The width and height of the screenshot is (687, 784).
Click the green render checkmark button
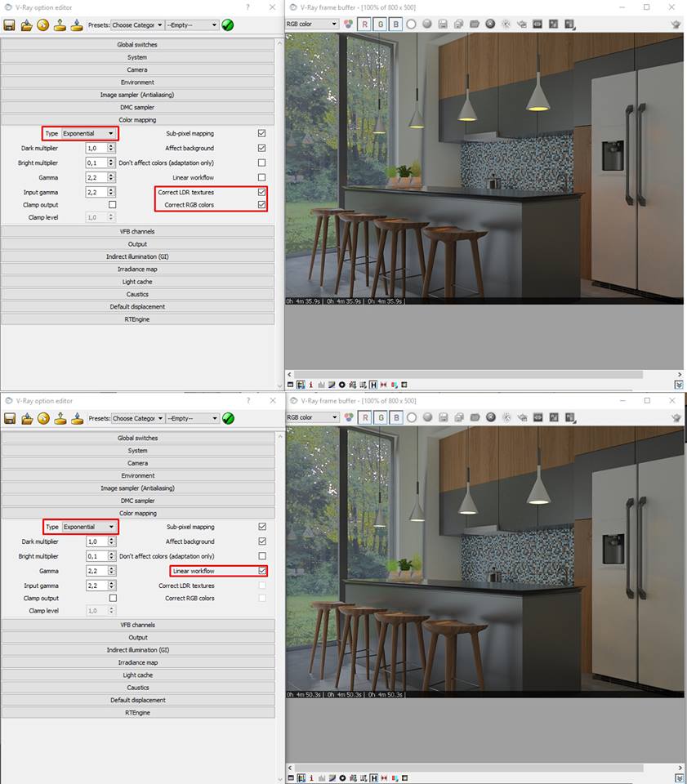pos(228,24)
